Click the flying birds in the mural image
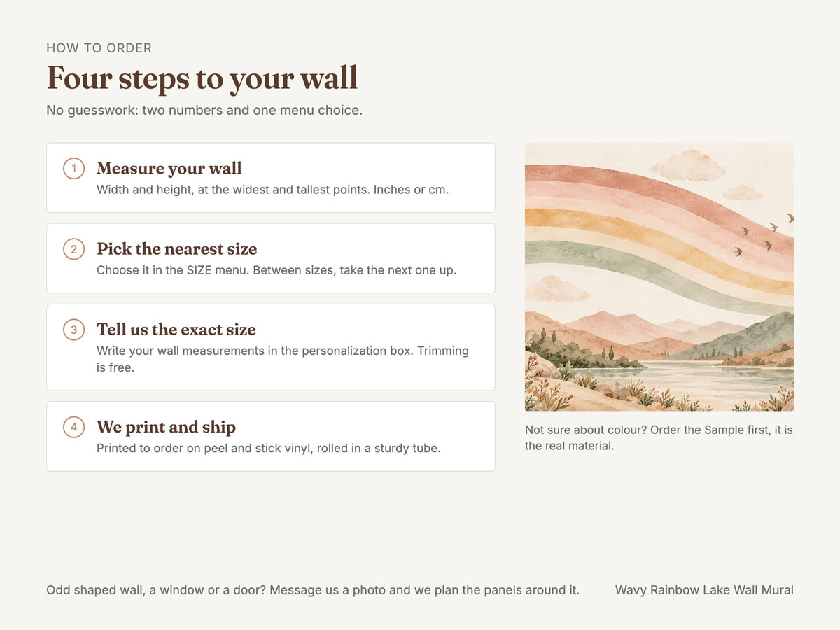This screenshot has width=840, height=630. click(x=764, y=234)
